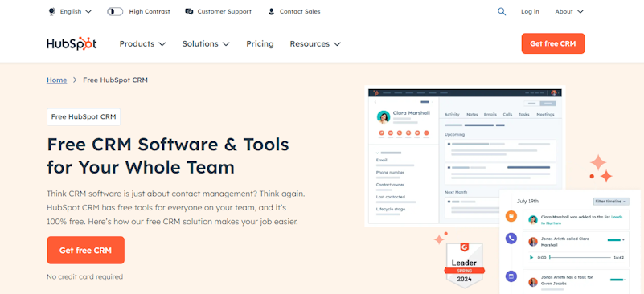Image resolution: width=644 pixels, height=294 pixels.
Task: Click the Phone number field label
Action: click(x=390, y=173)
